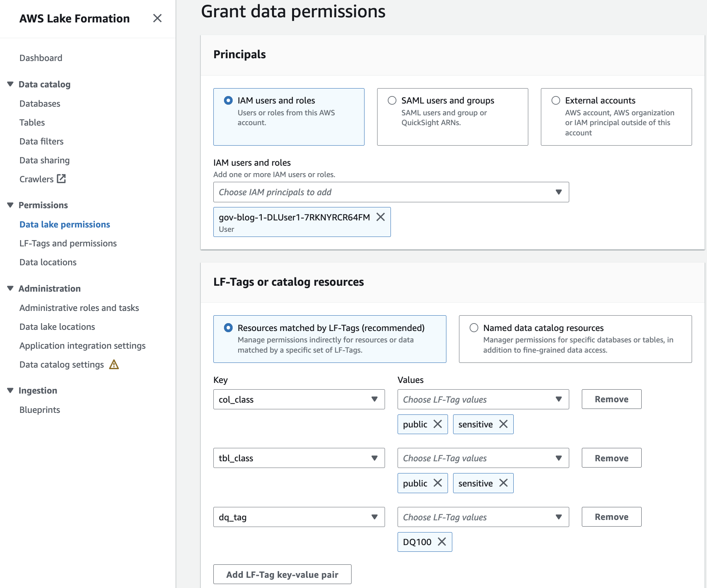This screenshot has height=588, width=707.
Task: Go to Databases in the sidebar
Action: tap(40, 104)
